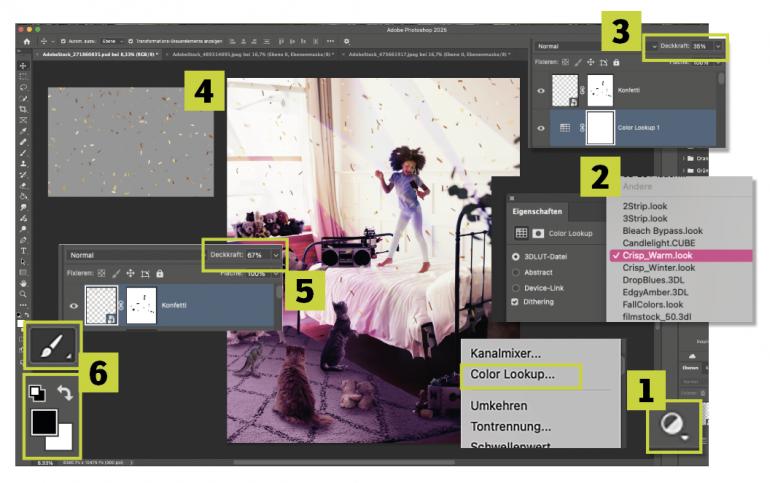Select the Lasso tool
Image resolution: width=770 pixels, height=483 pixels.
coord(23,87)
